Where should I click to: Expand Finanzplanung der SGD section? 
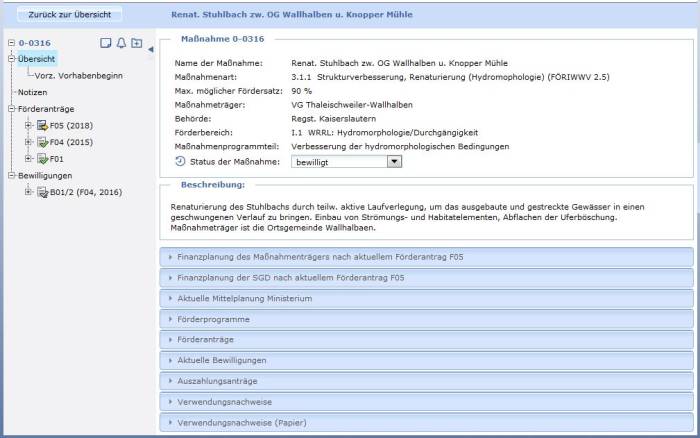click(x=426, y=278)
